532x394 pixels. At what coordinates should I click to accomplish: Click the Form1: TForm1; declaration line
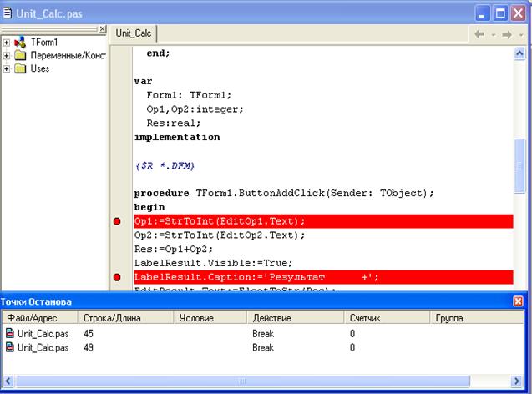point(189,95)
